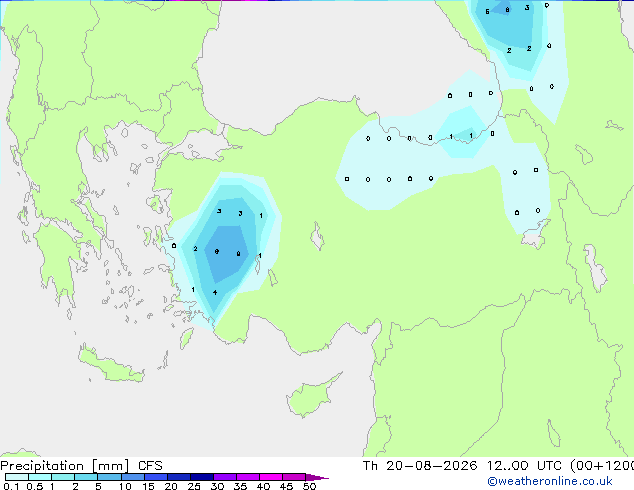Viewport: 634px width, 490px height.
Task: Click the "12..00 UTC" time text
Action: (524, 466)
